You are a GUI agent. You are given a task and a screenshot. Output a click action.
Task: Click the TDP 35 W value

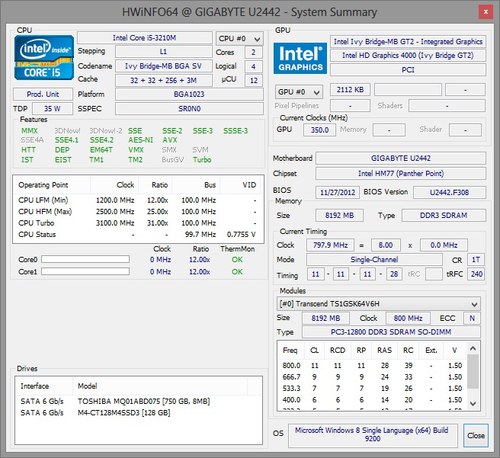[52, 109]
